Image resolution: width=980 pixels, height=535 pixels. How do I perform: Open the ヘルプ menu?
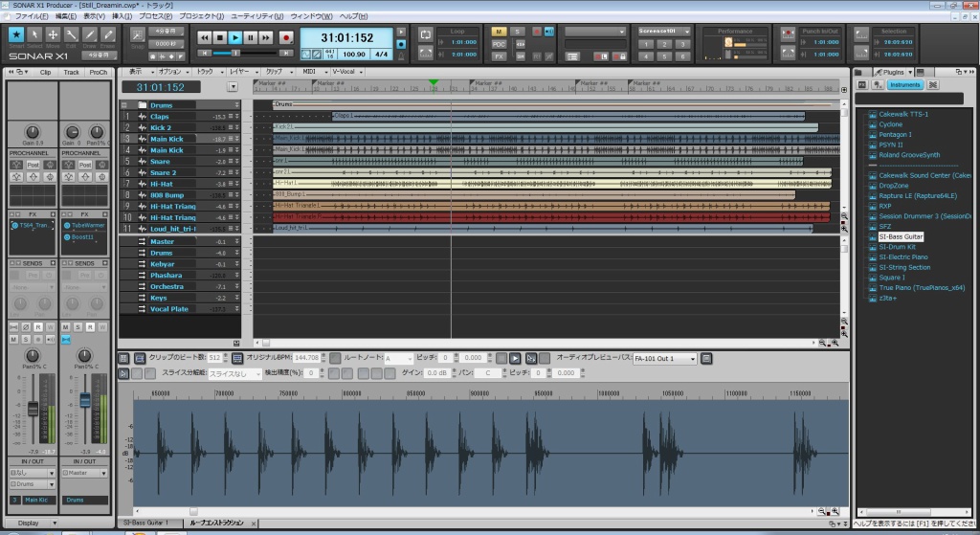pos(354,16)
